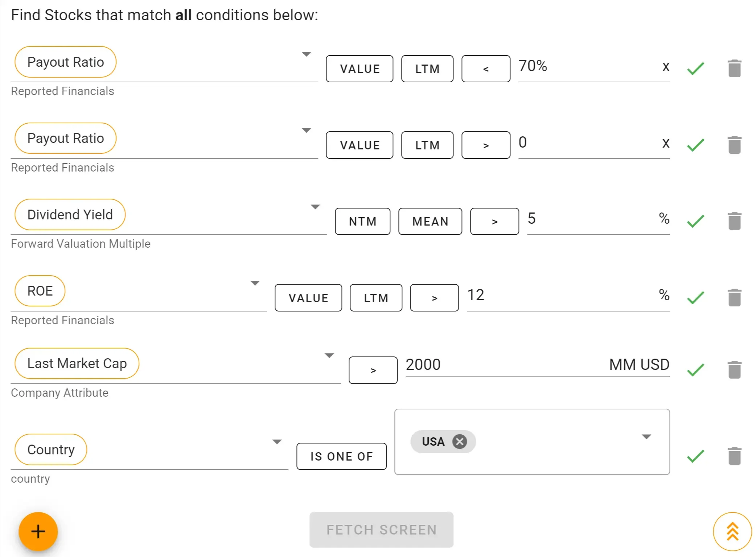Open the country values dropdown arrow

coord(646,437)
